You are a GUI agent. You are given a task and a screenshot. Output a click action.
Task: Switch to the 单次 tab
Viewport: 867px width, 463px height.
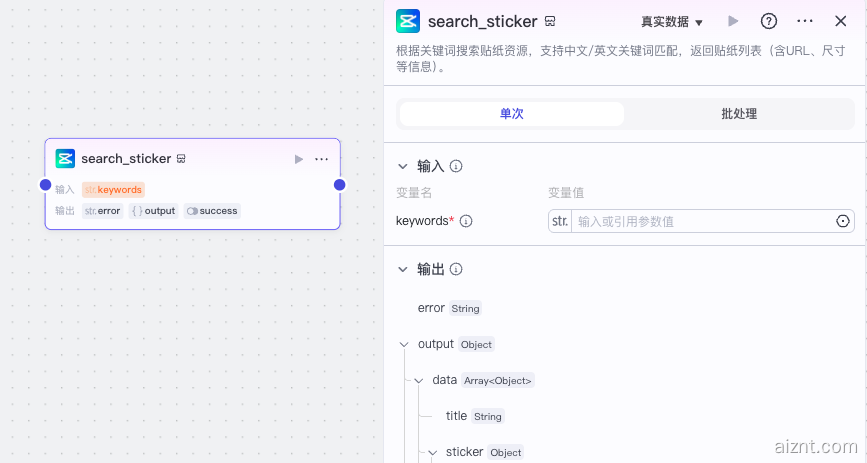[x=511, y=114]
